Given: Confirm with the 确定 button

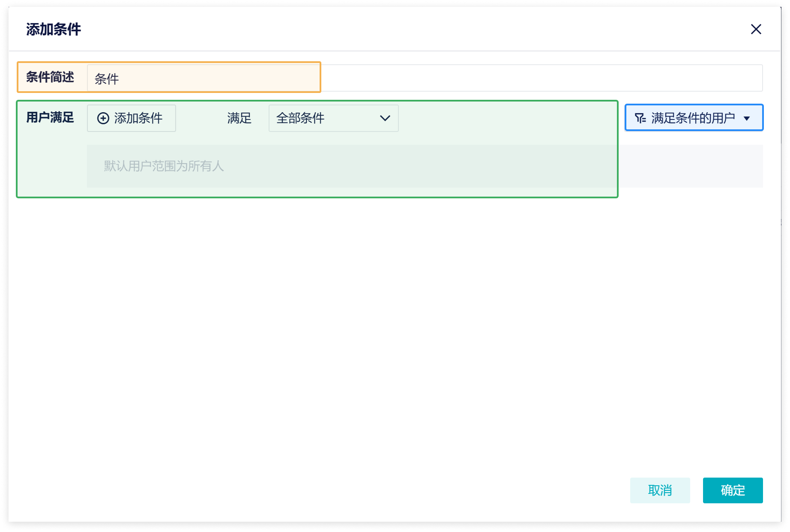Looking at the screenshot, I should (x=733, y=490).
